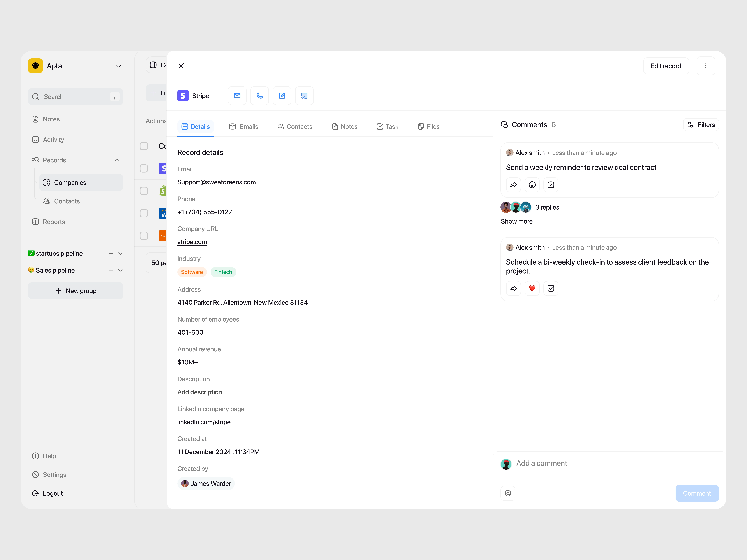The height and width of the screenshot is (560, 747).
Task: Click the linkedIn.com/stripe page value
Action: pyautogui.click(x=204, y=422)
